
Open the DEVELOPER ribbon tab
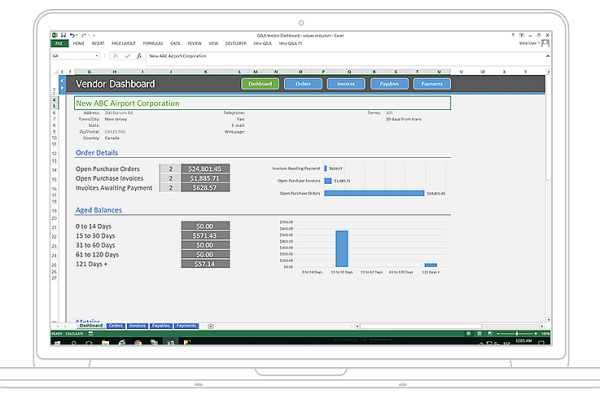coord(236,44)
